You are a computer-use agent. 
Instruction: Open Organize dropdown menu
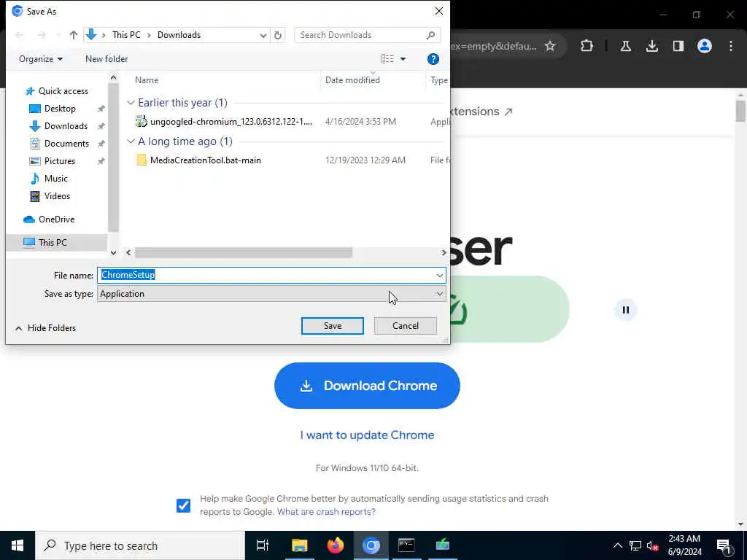click(41, 59)
